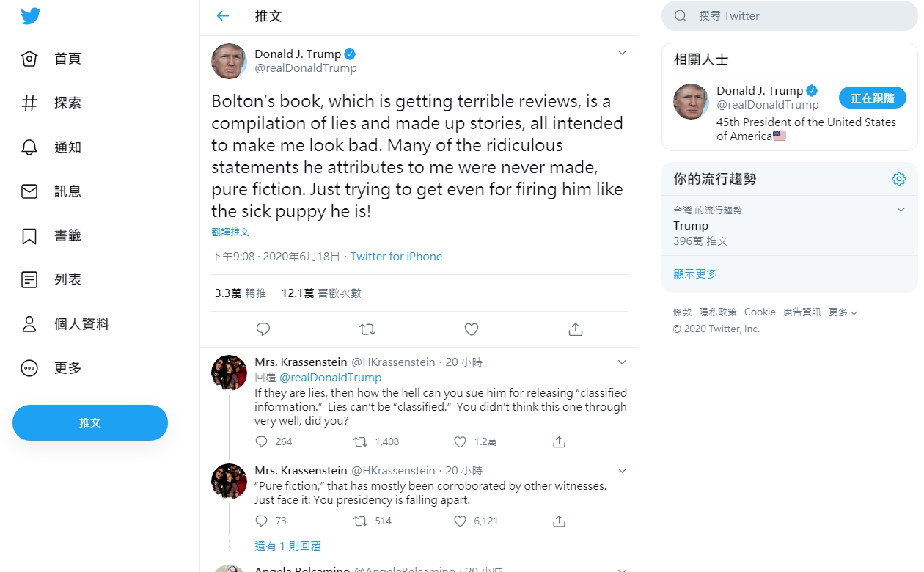Click the blue 推文 compose button
Screen dimensions: 924x572
click(90, 422)
